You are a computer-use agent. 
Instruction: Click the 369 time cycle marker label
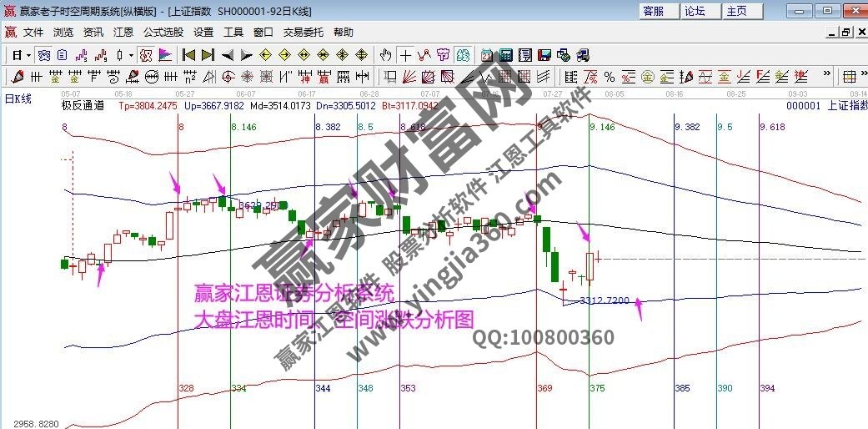[544, 388]
